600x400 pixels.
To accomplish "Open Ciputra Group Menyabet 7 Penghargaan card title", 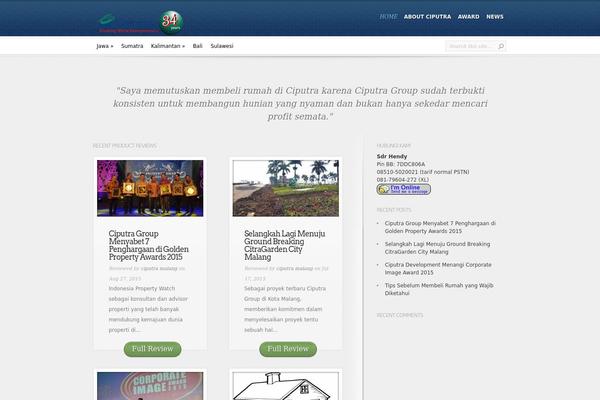I will 148,245.
